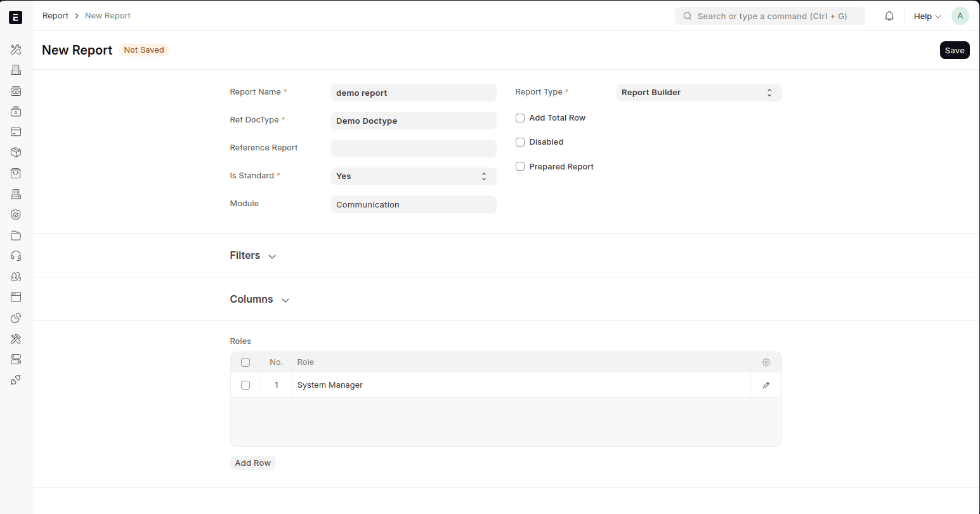Click the building icon directly above the eye icon
The image size is (980, 514).
coord(16,70)
